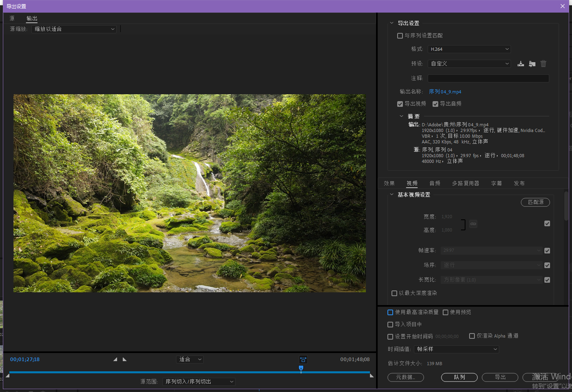This screenshot has height=392, width=572.
Task: Set the out point marker icon
Action: tap(124, 360)
